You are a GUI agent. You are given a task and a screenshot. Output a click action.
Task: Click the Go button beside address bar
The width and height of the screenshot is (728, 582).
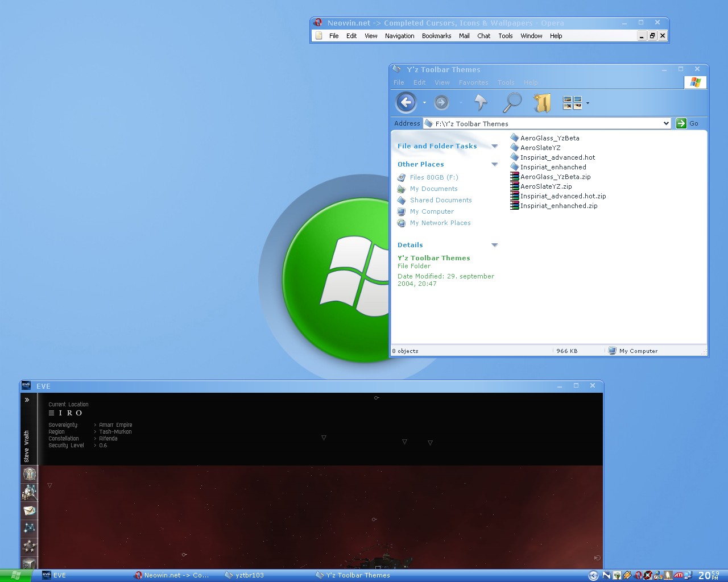pyautogui.click(x=687, y=123)
